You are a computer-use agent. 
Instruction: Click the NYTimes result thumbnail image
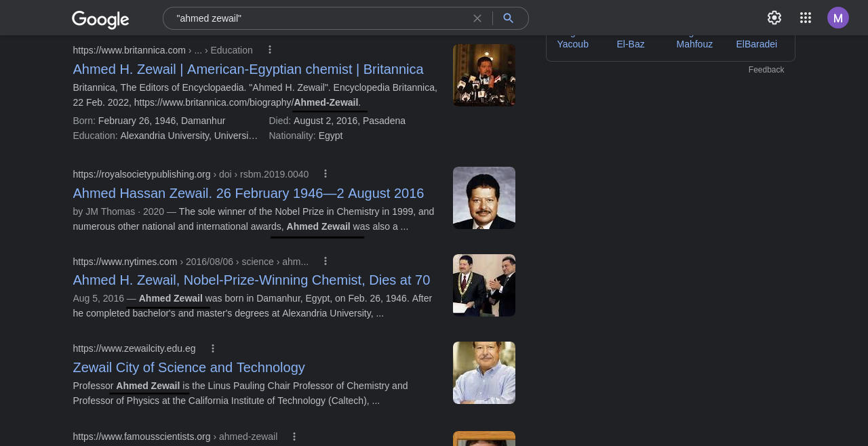(484, 285)
